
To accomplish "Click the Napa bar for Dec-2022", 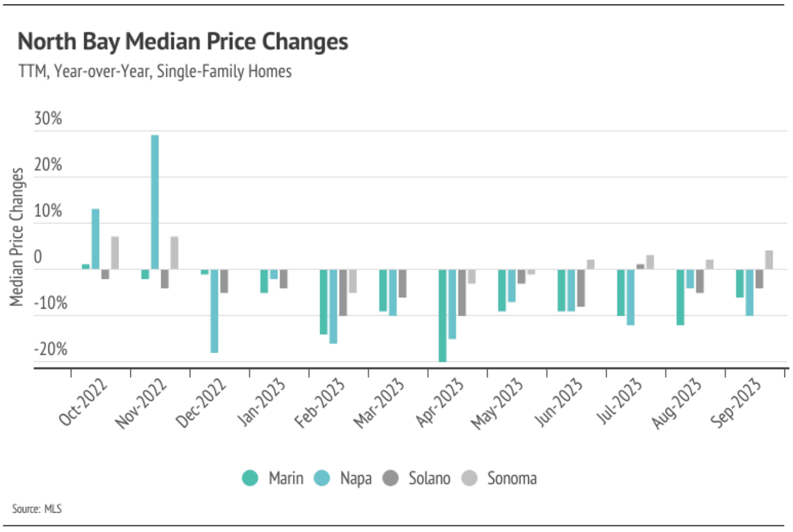I will 214,310.
